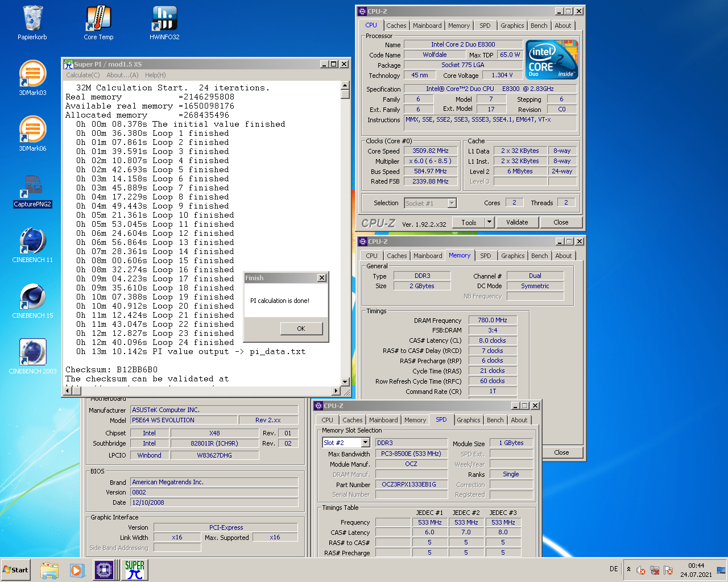Click the Max Bandwidth value PC3-8500E (533 MHz)
The width and height of the screenshot is (728, 582).
click(x=411, y=454)
